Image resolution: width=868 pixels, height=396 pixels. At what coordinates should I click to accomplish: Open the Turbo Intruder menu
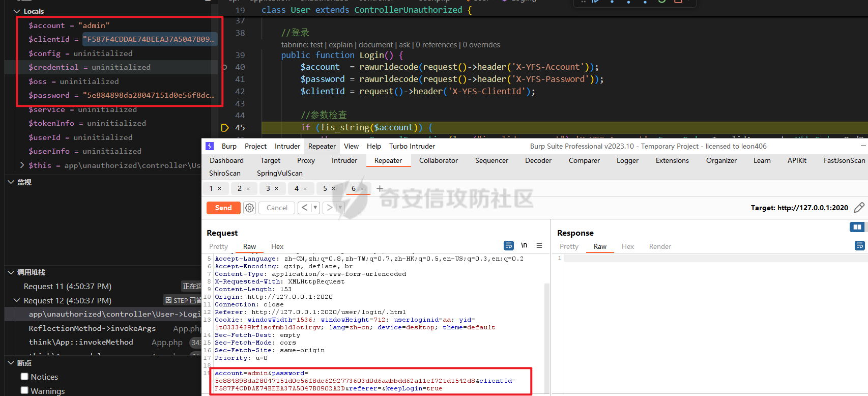pyautogui.click(x=412, y=146)
